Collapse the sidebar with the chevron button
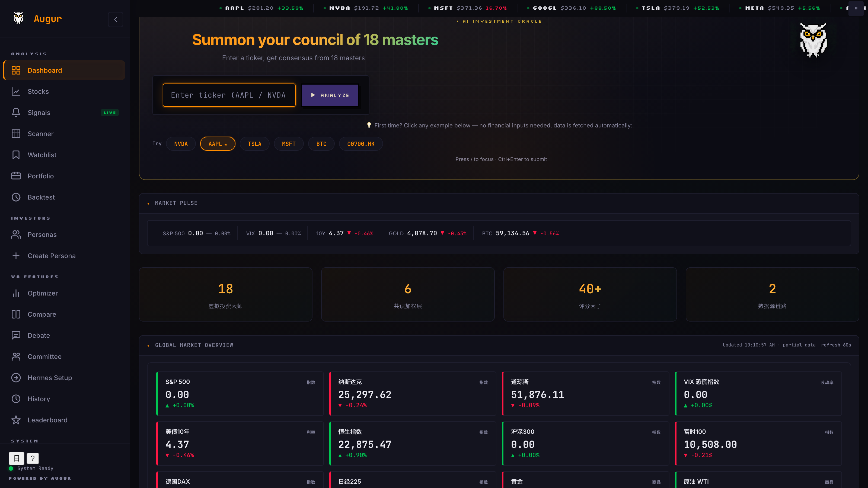868x488 pixels. click(x=116, y=20)
